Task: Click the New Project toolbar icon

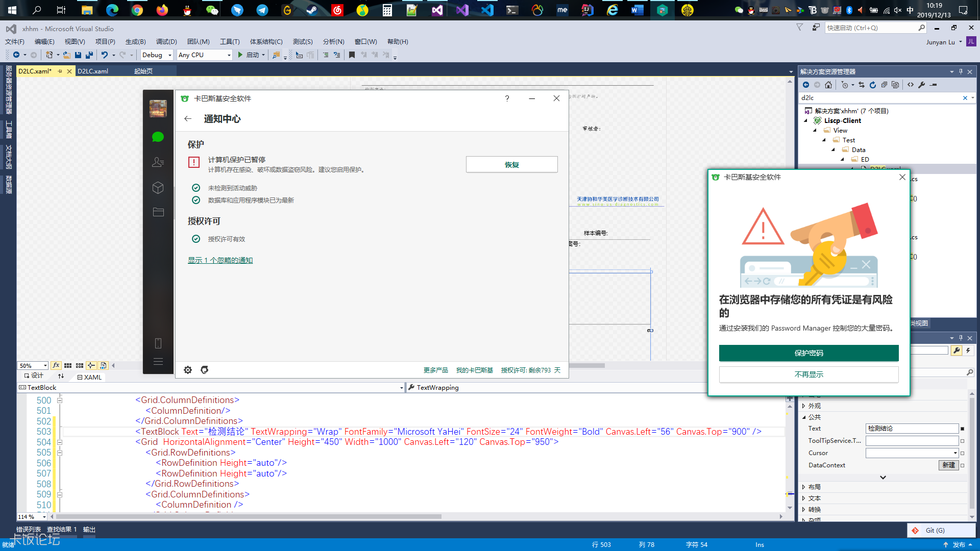Action: (x=49, y=55)
